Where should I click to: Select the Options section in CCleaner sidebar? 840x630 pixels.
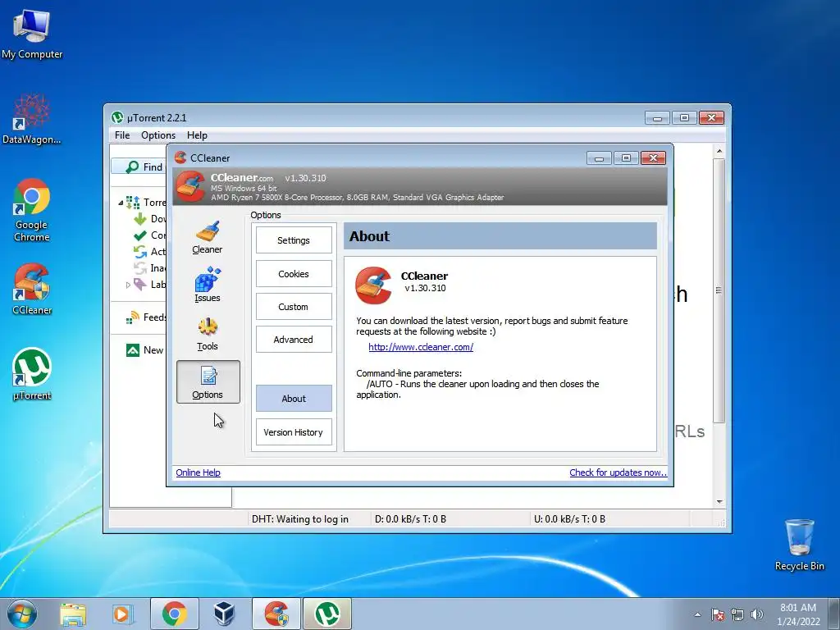click(x=208, y=381)
